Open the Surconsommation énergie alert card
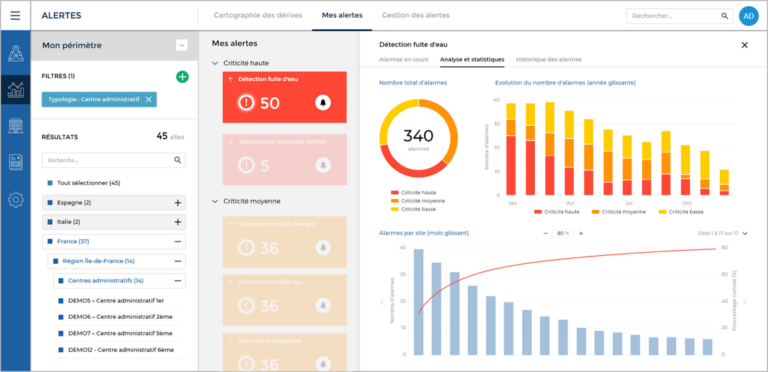Image resolution: width=768 pixels, height=372 pixels. click(285, 242)
